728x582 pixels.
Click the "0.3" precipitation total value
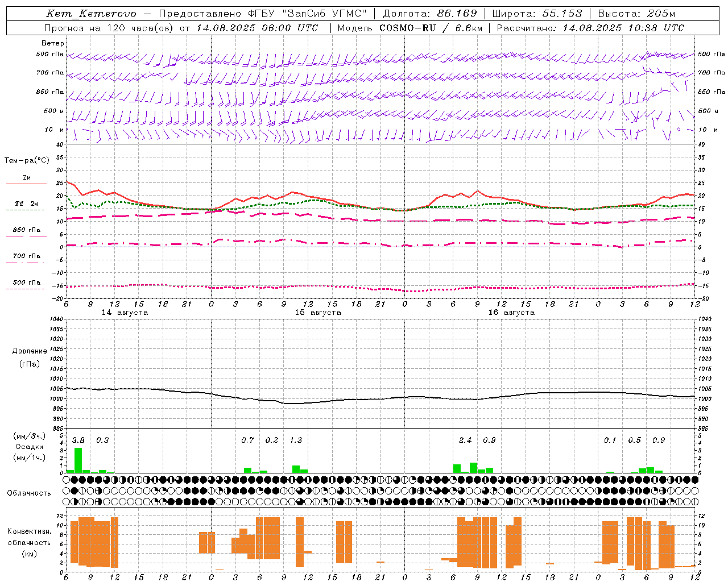[102, 440]
